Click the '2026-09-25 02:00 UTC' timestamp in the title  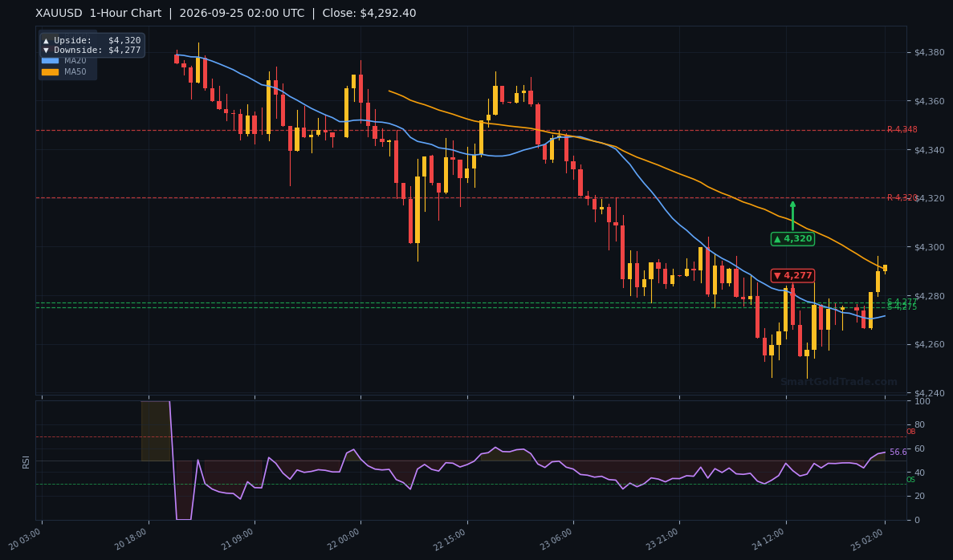242,13
